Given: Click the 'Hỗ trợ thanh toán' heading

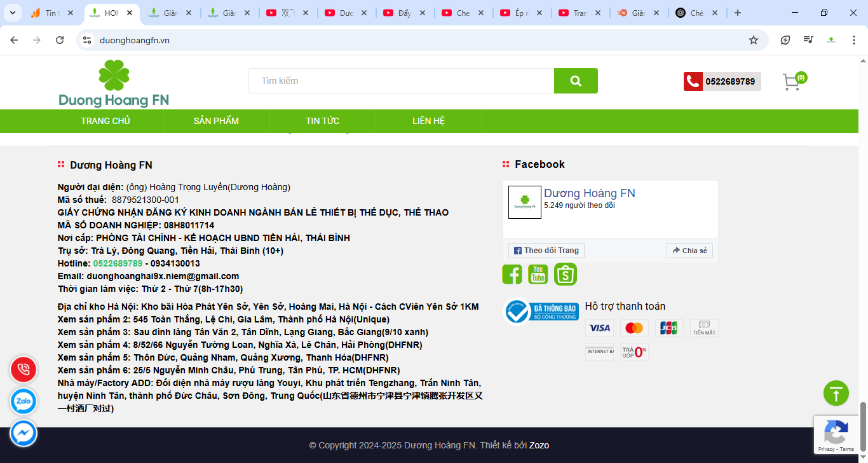Looking at the screenshot, I should 625,307.
